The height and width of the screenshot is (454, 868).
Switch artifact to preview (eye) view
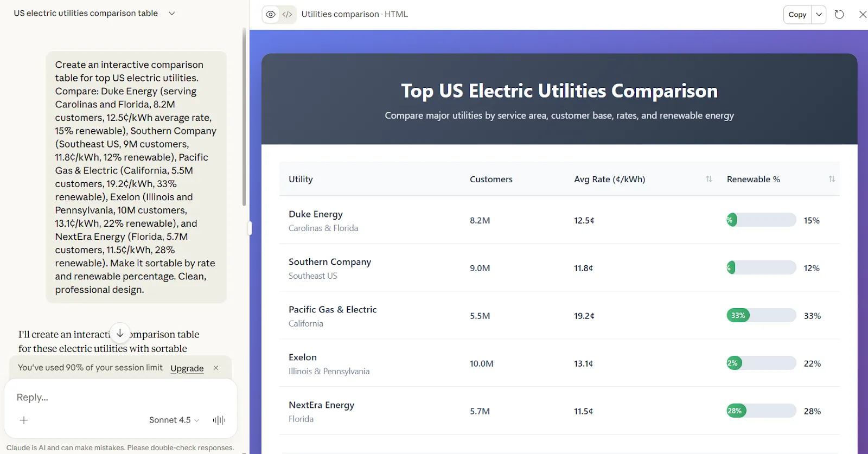point(271,15)
